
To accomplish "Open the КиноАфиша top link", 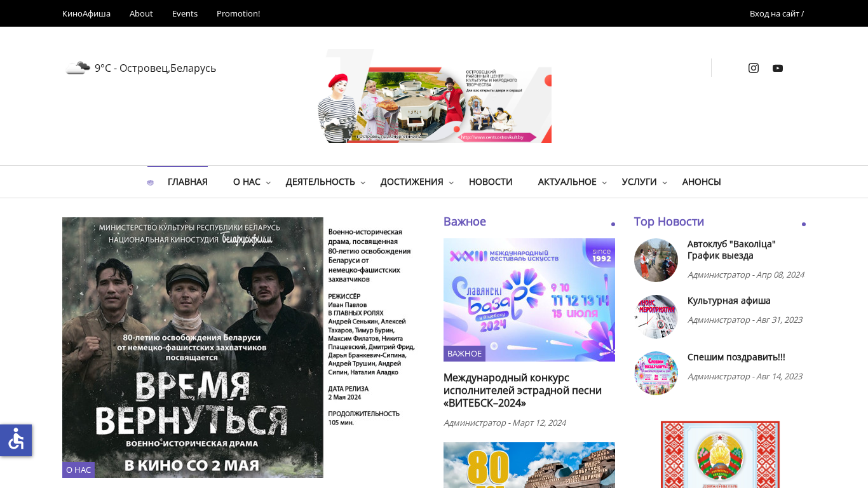I will coord(86,13).
